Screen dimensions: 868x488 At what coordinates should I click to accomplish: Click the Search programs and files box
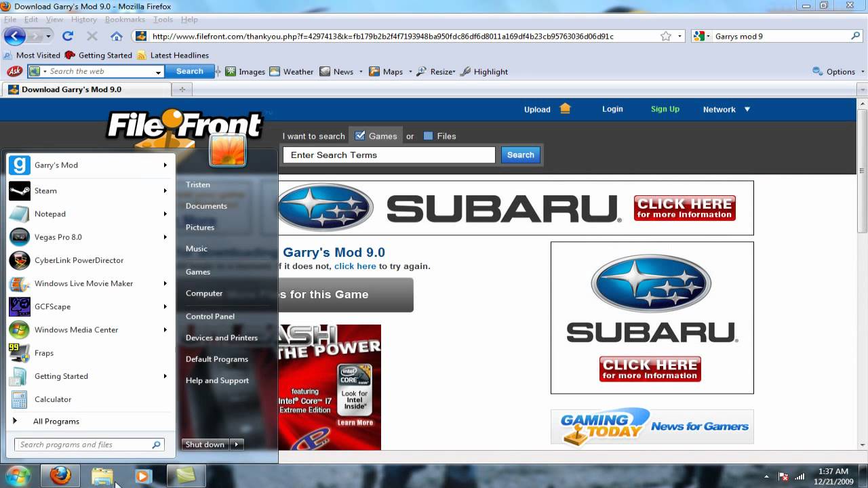[89, 445]
